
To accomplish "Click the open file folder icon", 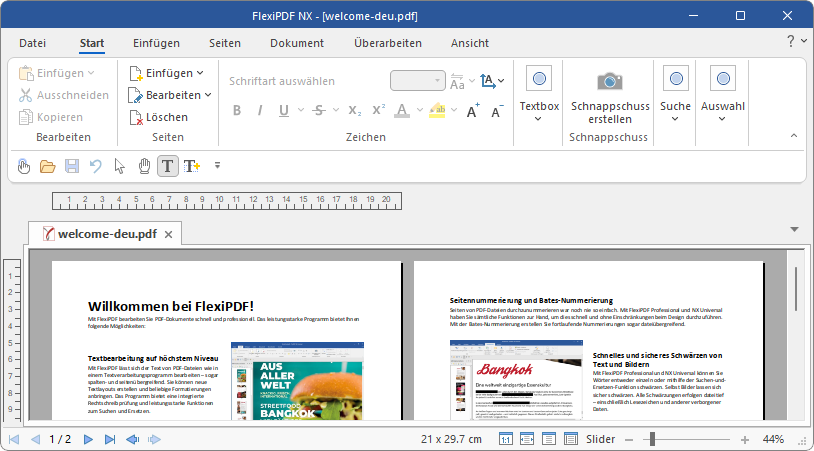I will point(47,165).
